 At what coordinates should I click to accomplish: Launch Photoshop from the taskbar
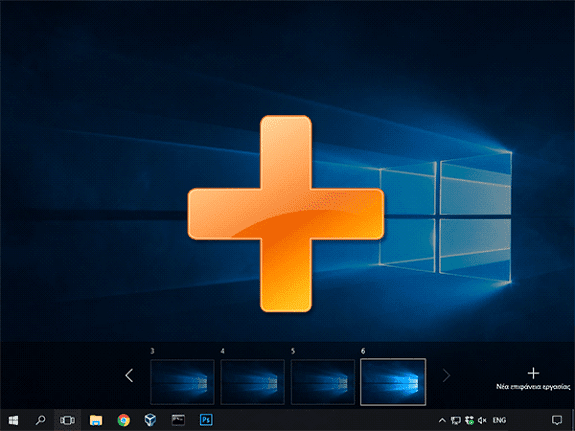(206, 420)
